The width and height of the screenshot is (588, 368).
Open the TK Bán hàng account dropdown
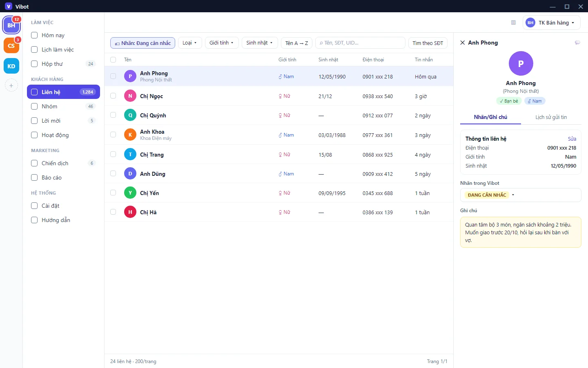tap(552, 22)
